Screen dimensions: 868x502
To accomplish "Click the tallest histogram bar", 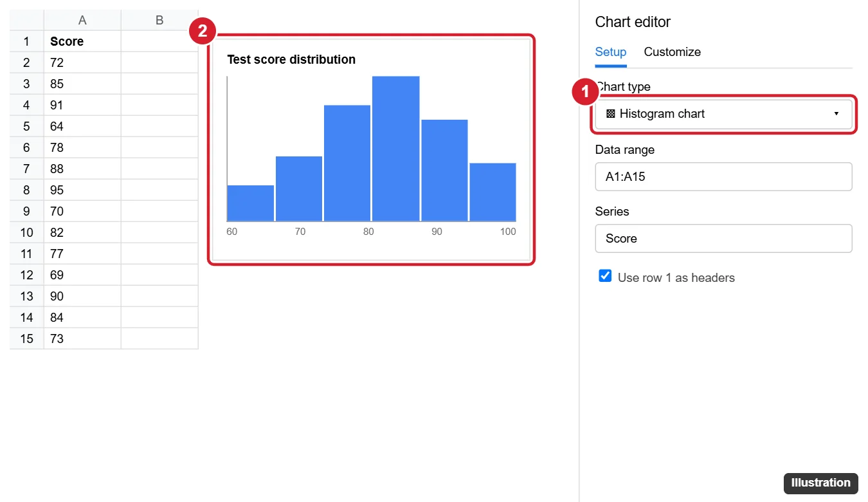I will (x=396, y=149).
